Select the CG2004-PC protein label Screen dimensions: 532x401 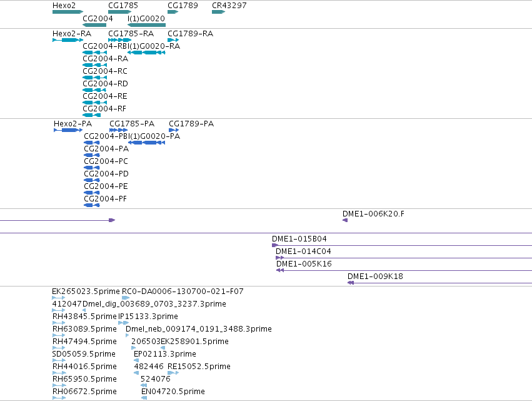coord(106,161)
